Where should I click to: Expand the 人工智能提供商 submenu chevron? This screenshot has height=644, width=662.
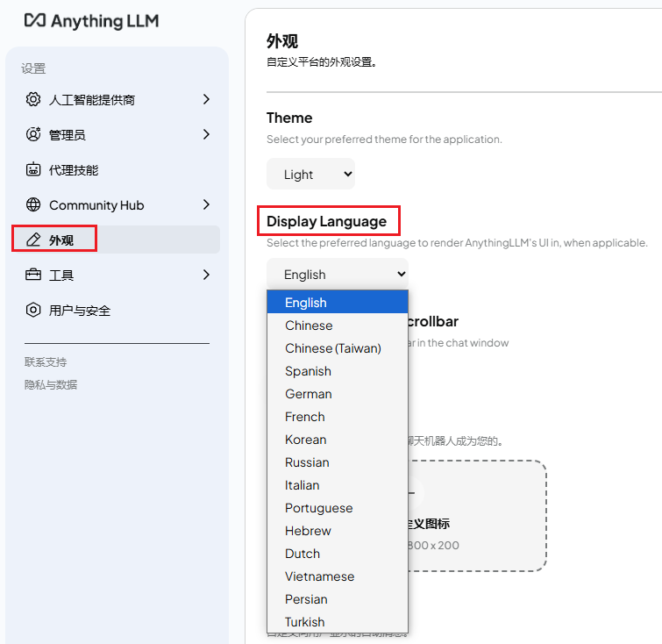coord(206,99)
